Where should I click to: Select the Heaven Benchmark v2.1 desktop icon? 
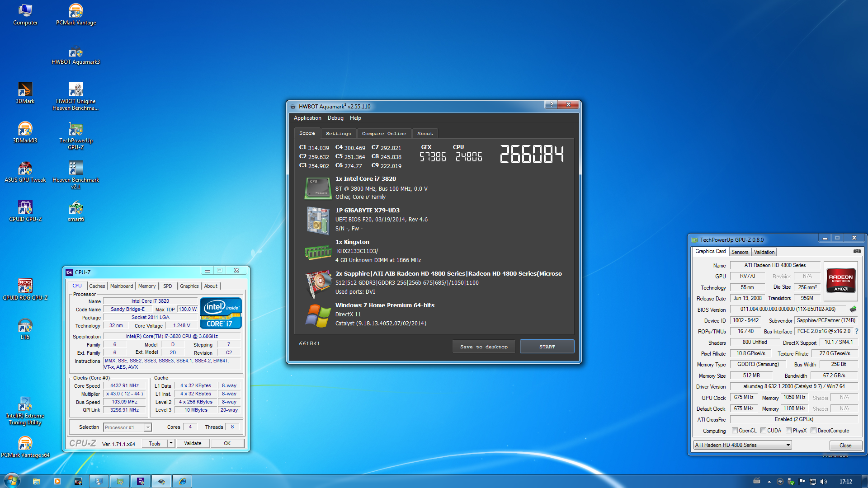pyautogui.click(x=76, y=175)
